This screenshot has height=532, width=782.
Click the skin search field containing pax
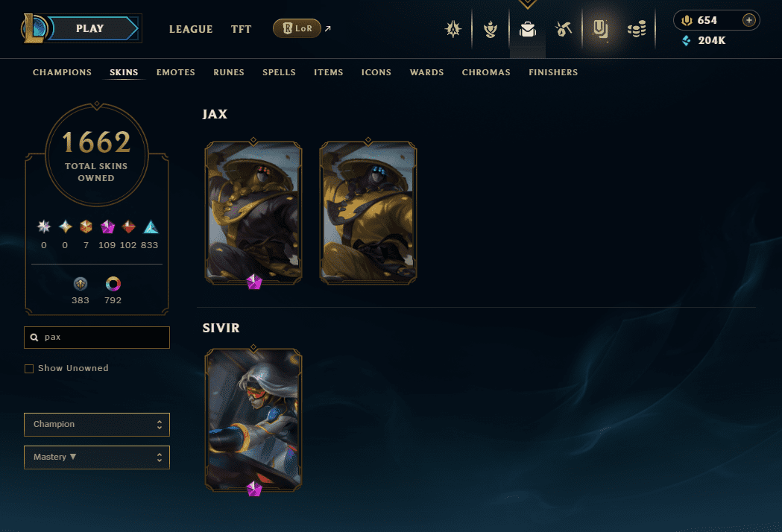pyautogui.click(x=97, y=338)
